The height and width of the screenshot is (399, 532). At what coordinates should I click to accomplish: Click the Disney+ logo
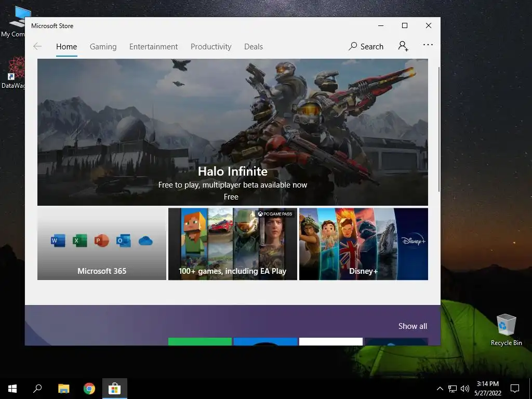coord(413,241)
